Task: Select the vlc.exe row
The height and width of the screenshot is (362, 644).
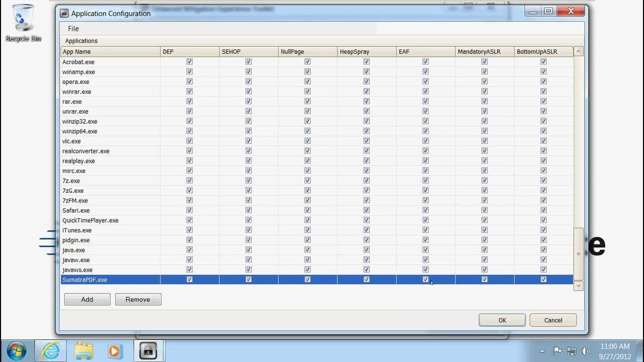Action: pyautogui.click(x=317, y=141)
